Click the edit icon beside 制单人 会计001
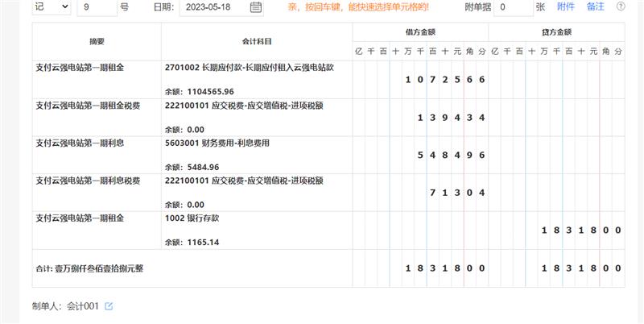This screenshot has height=324, width=644. tap(109, 306)
